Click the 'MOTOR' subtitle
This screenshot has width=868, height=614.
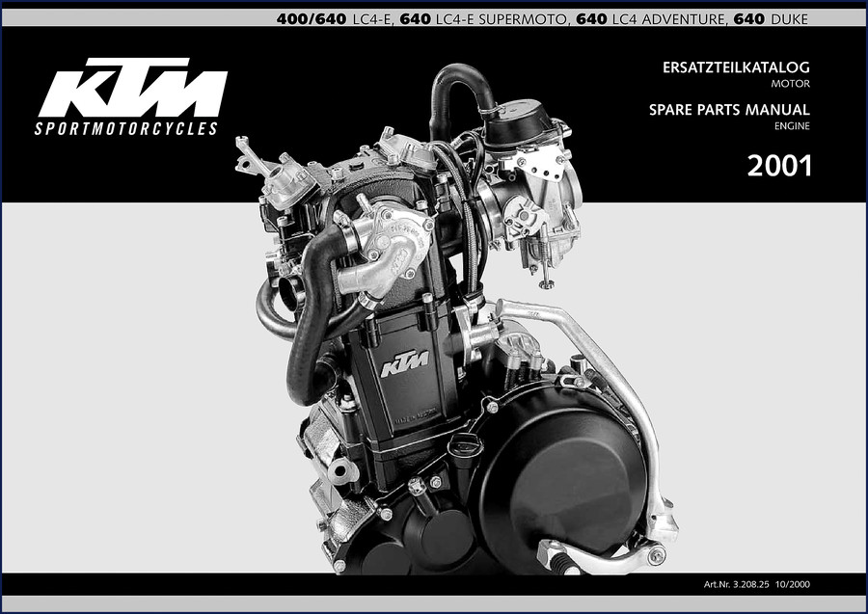[791, 84]
